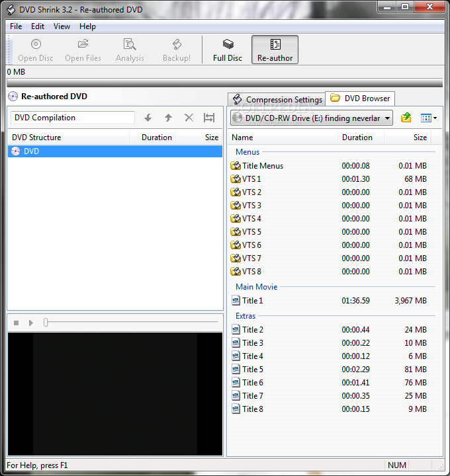Click the DVD Compilation name field
This screenshot has width=450, height=476.
tap(73, 118)
